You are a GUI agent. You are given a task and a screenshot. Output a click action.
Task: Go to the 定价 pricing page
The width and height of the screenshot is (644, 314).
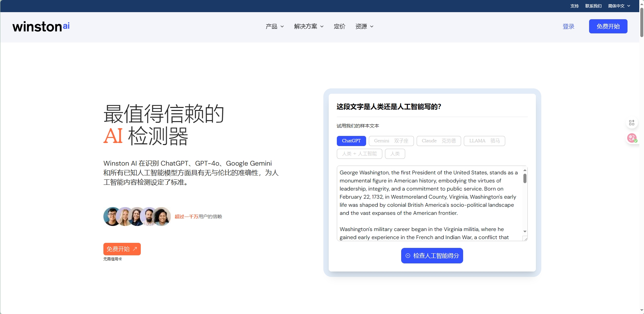point(340,26)
